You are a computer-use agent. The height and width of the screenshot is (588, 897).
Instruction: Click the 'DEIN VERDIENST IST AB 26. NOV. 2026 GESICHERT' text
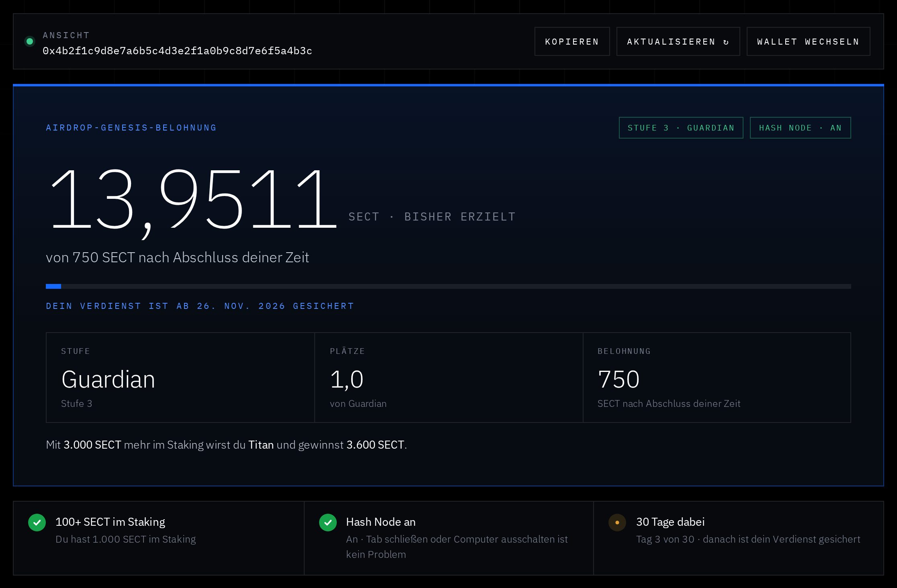pyautogui.click(x=200, y=306)
